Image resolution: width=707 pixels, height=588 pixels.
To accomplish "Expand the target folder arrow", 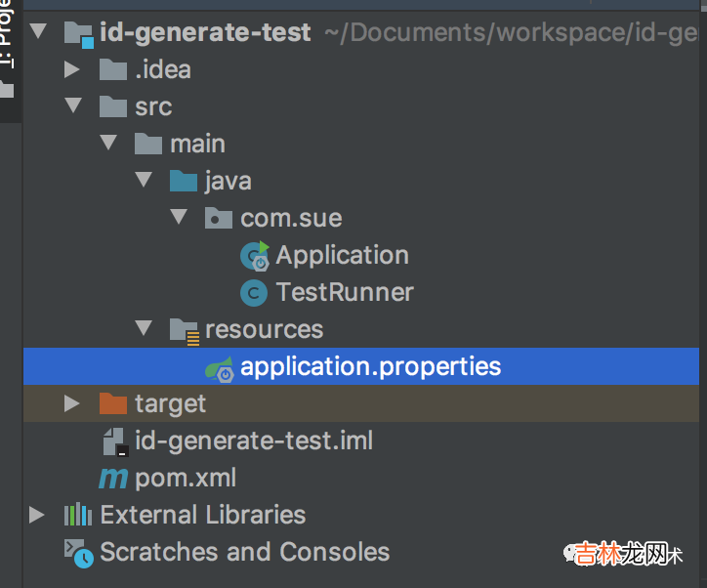I will 71,403.
